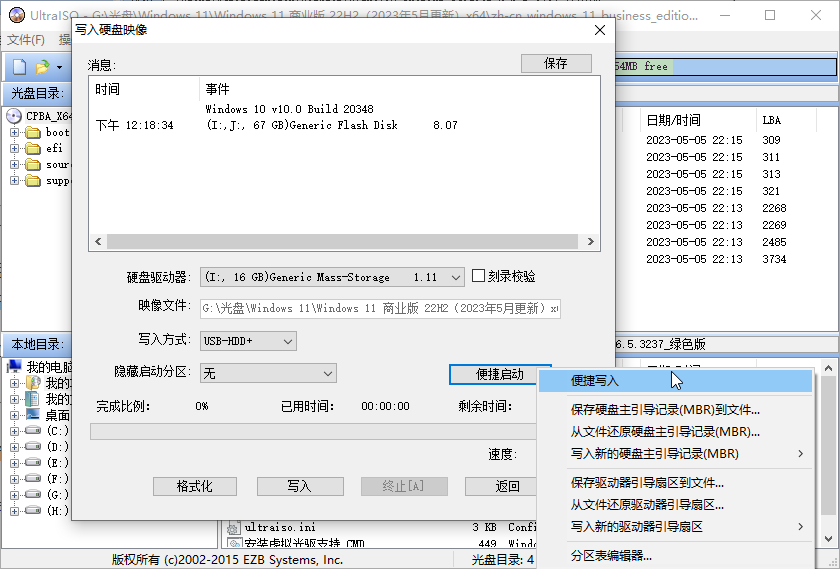Select drive (F:) in local tree

pyautogui.click(x=33, y=478)
